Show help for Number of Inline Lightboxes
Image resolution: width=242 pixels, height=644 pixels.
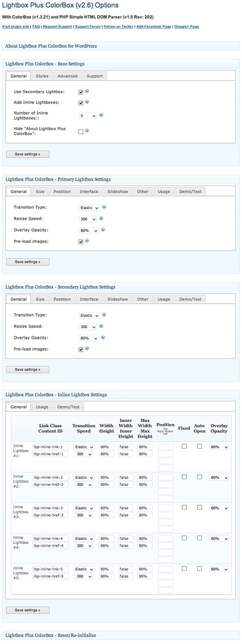click(x=101, y=115)
